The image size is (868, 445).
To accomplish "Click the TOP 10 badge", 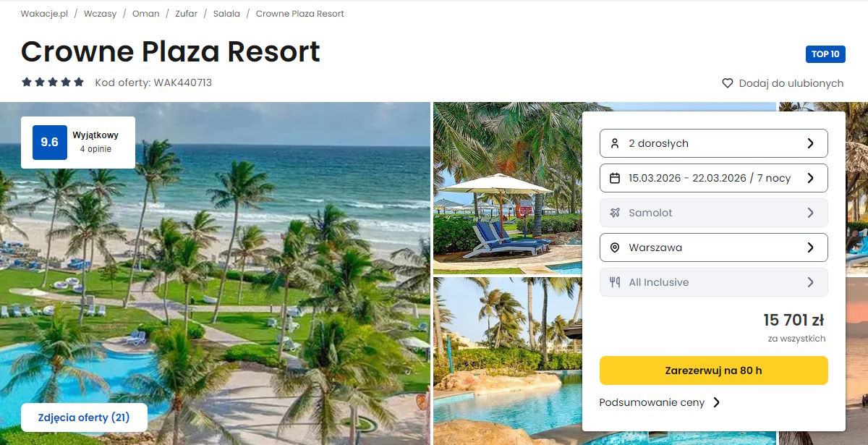I will pos(825,54).
